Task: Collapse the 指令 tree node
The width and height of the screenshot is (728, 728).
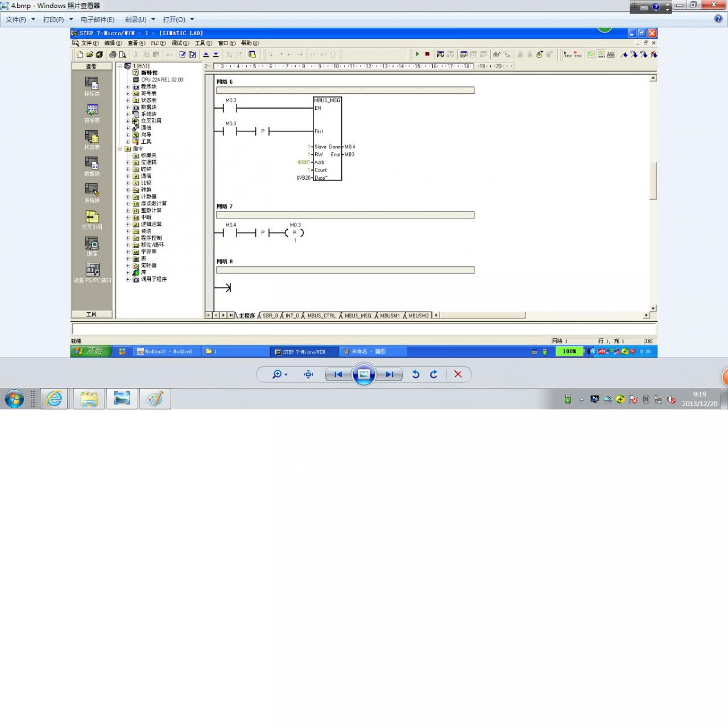Action: (x=120, y=148)
